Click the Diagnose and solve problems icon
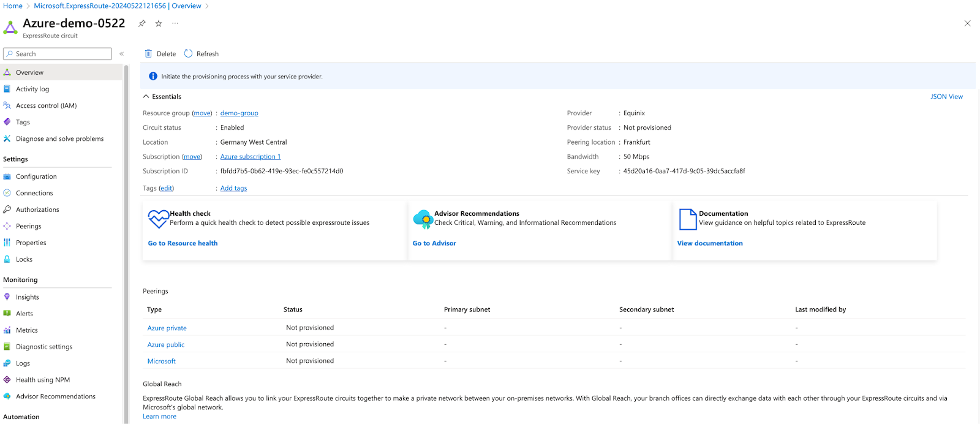The width and height of the screenshot is (980, 424). 7,138
